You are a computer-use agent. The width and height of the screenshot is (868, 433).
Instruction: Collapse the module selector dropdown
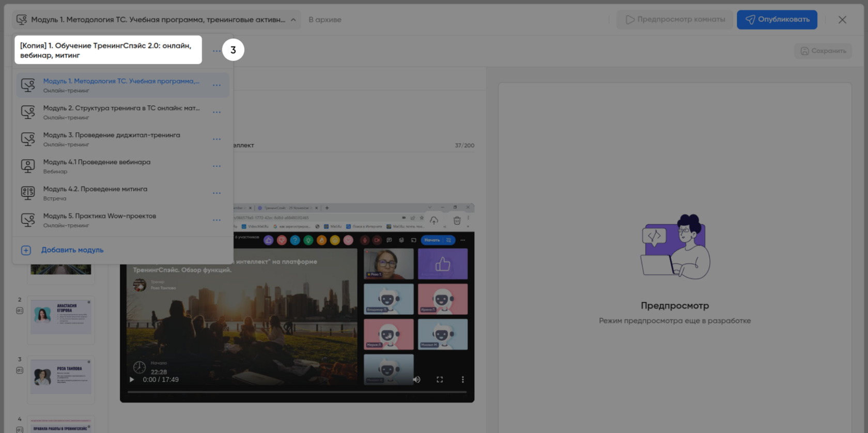click(x=293, y=20)
